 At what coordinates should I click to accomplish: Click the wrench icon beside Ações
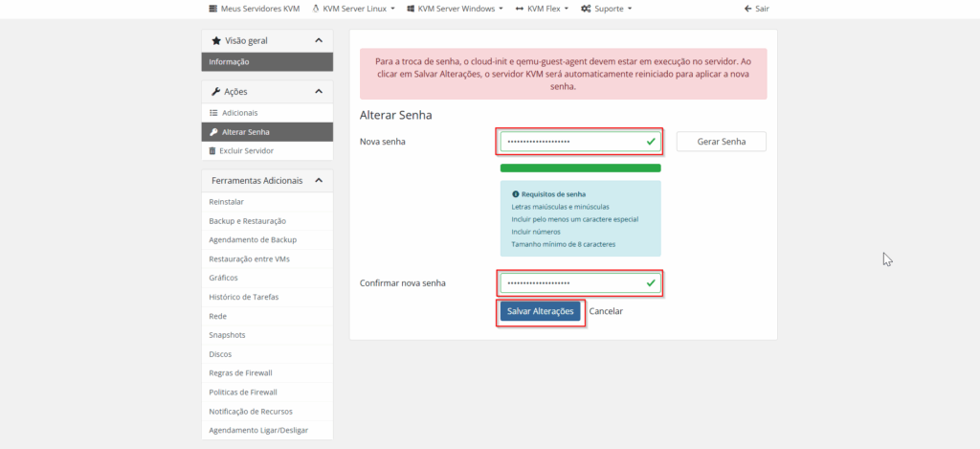coord(216,92)
